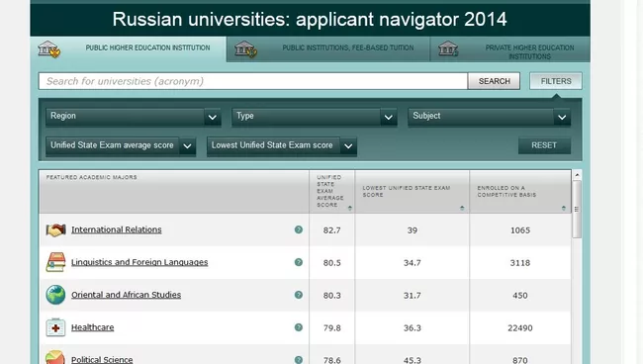Click the SEARCH button

495,81
